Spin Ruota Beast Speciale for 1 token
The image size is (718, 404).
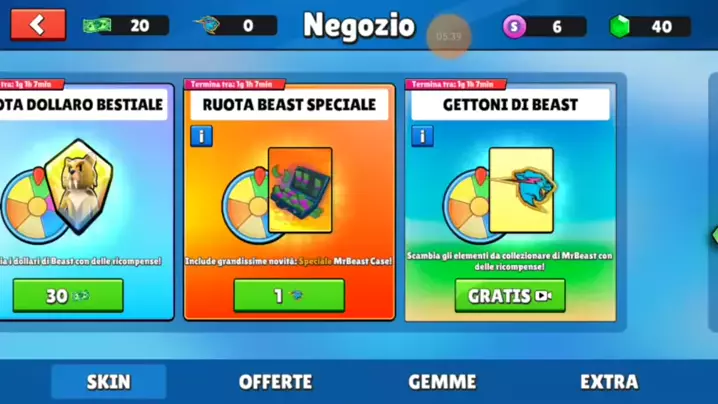click(289, 296)
